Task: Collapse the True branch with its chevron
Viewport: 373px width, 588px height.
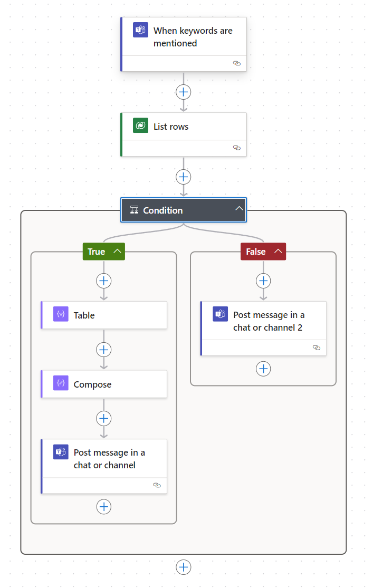Action: (117, 251)
